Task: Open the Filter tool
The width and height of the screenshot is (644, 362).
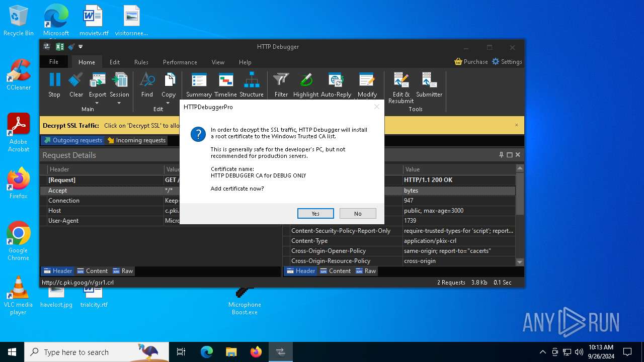Action: pyautogui.click(x=281, y=85)
